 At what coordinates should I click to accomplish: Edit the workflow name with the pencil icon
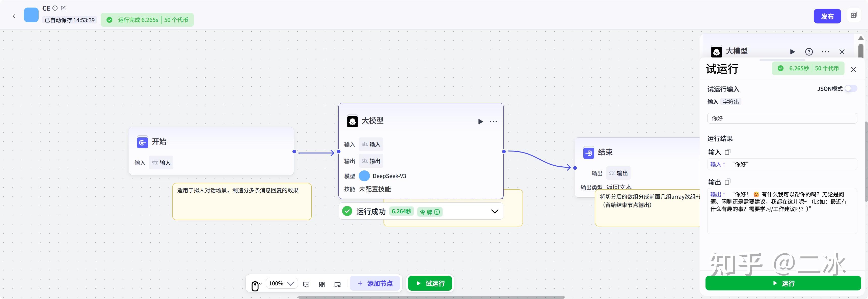(63, 8)
